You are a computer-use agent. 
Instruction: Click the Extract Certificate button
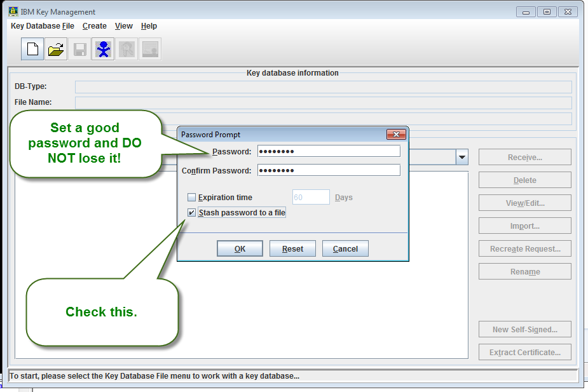click(x=524, y=352)
